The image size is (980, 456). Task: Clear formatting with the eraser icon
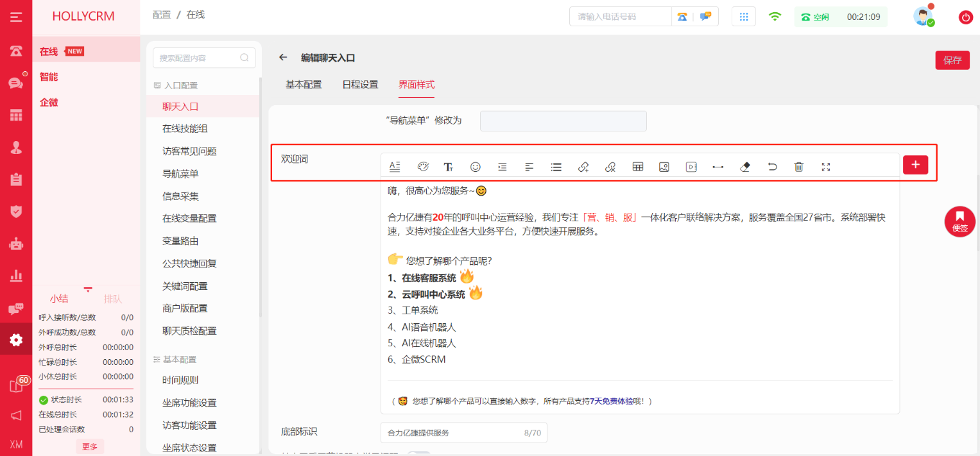pos(745,167)
